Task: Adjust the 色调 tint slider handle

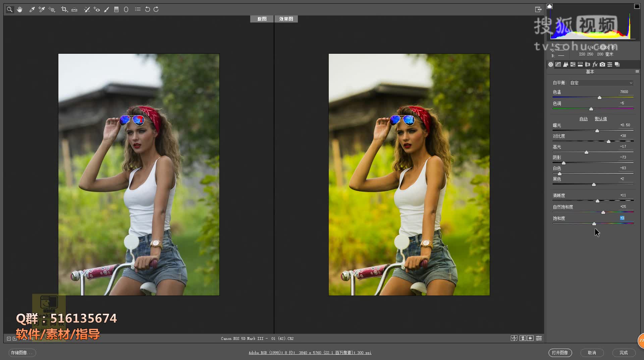Action: (x=591, y=109)
